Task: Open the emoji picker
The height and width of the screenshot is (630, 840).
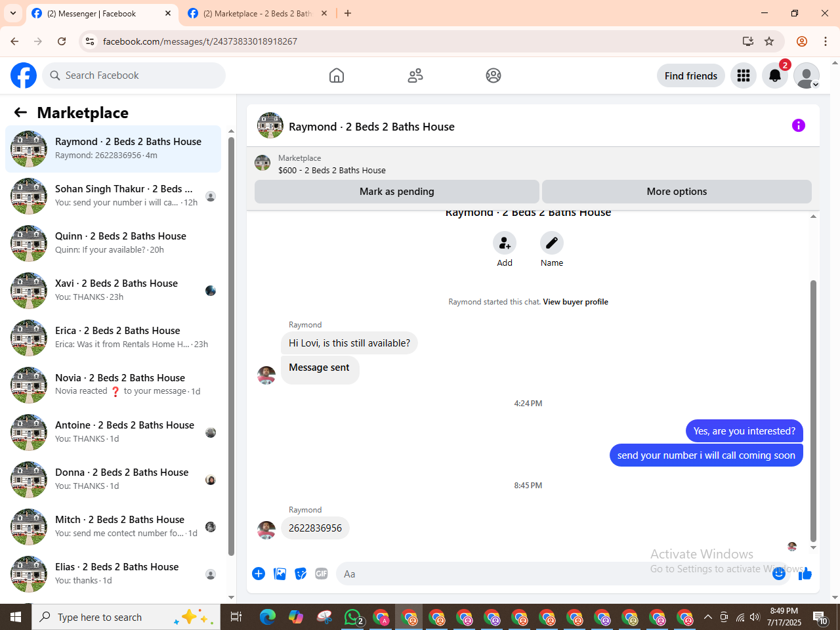Action: [779, 574]
